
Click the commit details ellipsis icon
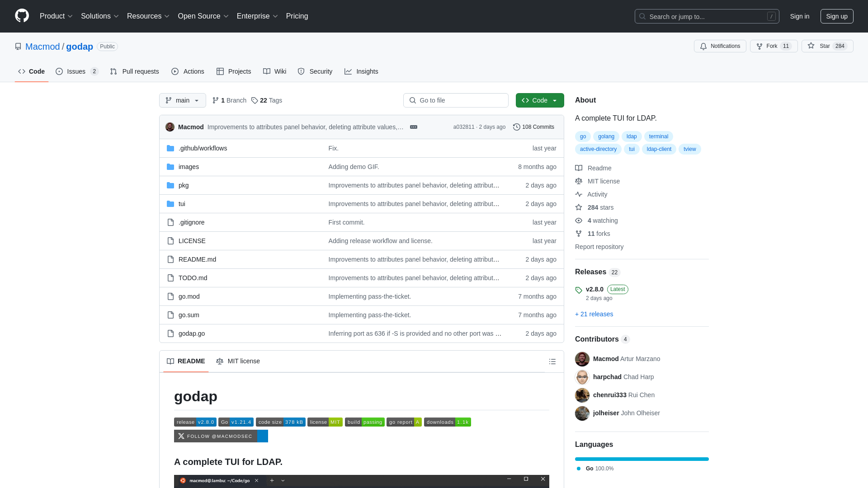(x=413, y=127)
